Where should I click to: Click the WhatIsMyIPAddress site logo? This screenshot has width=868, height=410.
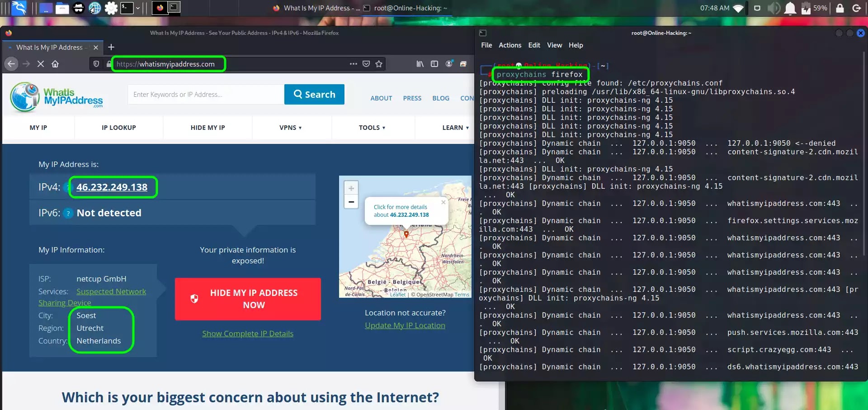click(x=57, y=96)
